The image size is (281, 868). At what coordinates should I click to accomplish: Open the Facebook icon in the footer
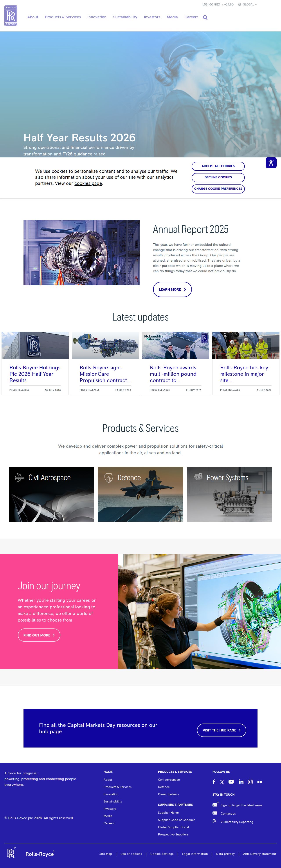(x=214, y=782)
